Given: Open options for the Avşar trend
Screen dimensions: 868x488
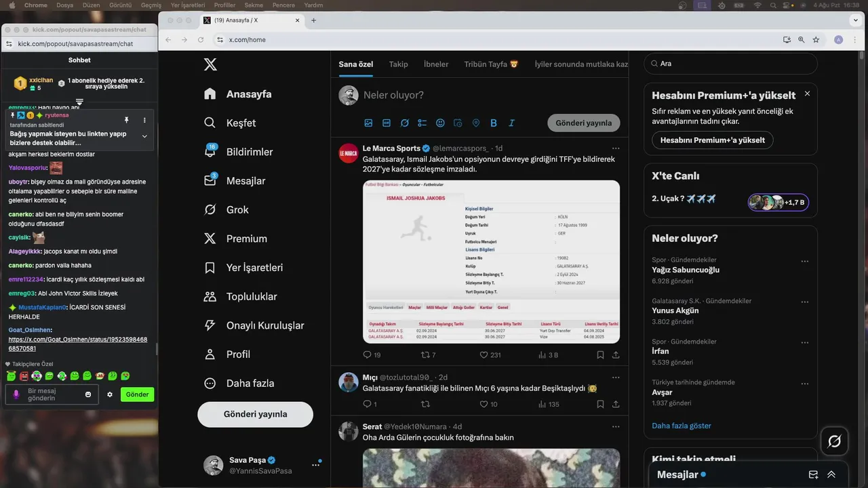Looking at the screenshot, I should pos(804,383).
